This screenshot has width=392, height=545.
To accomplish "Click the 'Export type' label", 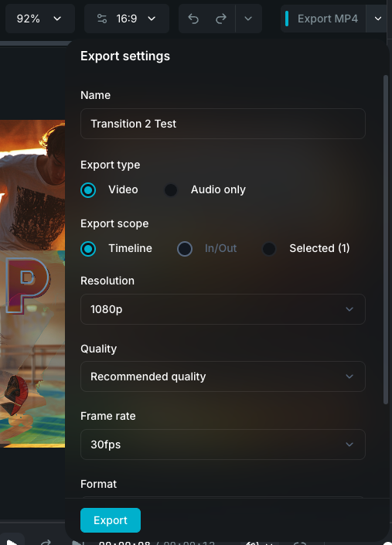I will (110, 165).
